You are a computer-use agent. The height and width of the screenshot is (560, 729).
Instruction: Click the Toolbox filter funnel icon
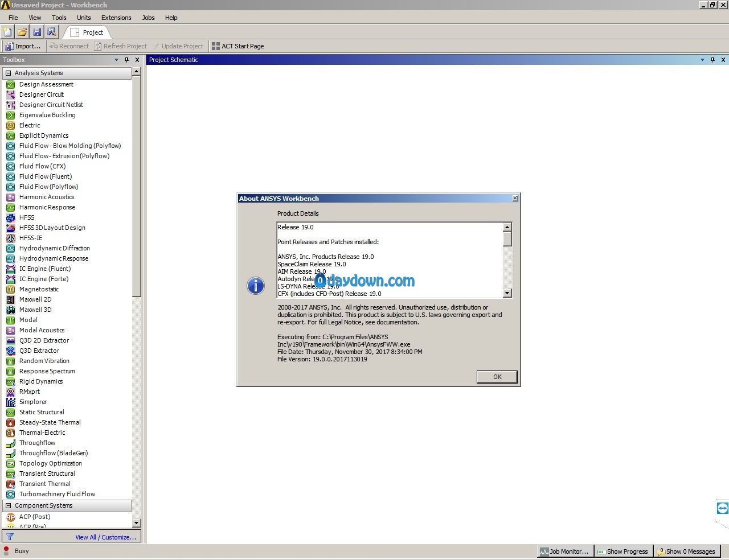(10, 537)
